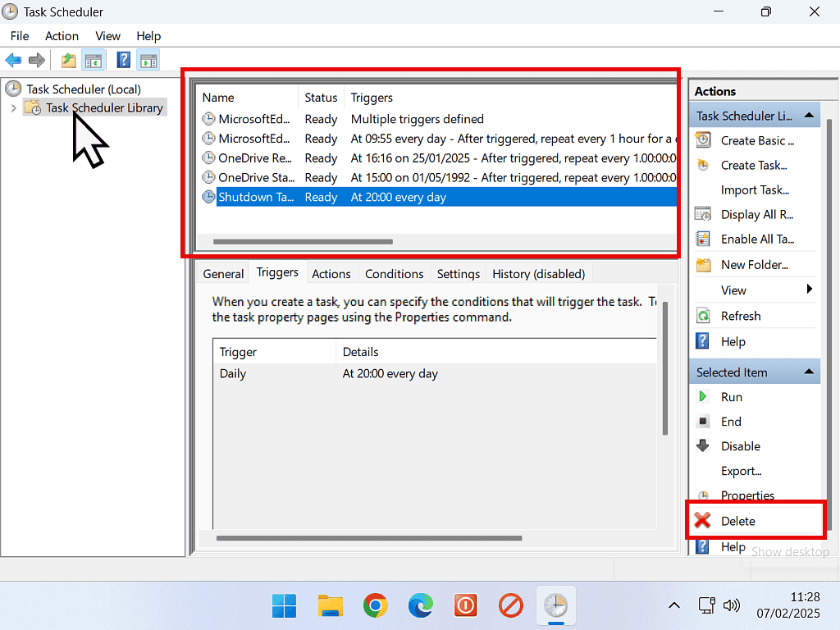Screen dimensions: 840x630
Task: Switch to the Conditions tab
Action: point(394,274)
